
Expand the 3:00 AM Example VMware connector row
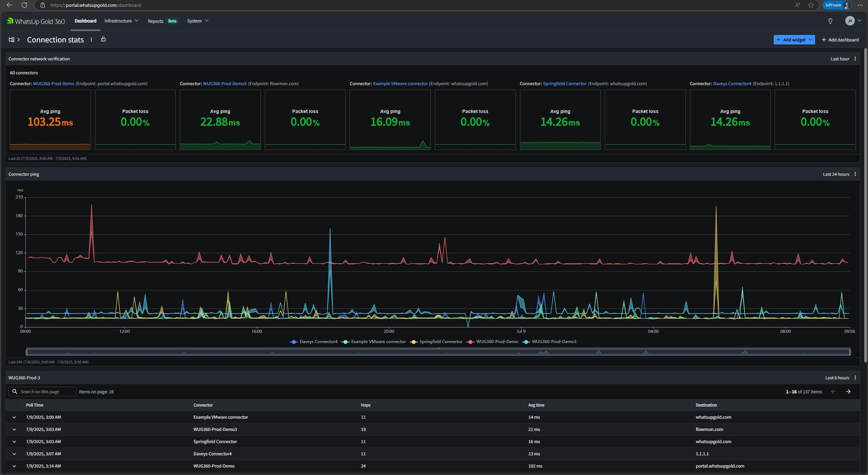14,417
